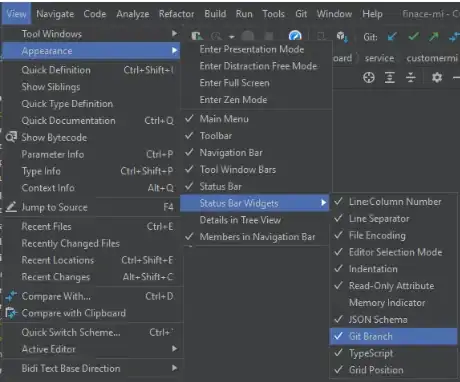The image size is (460, 382).
Task: Open the Analyze menu
Action: coord(133,14)
